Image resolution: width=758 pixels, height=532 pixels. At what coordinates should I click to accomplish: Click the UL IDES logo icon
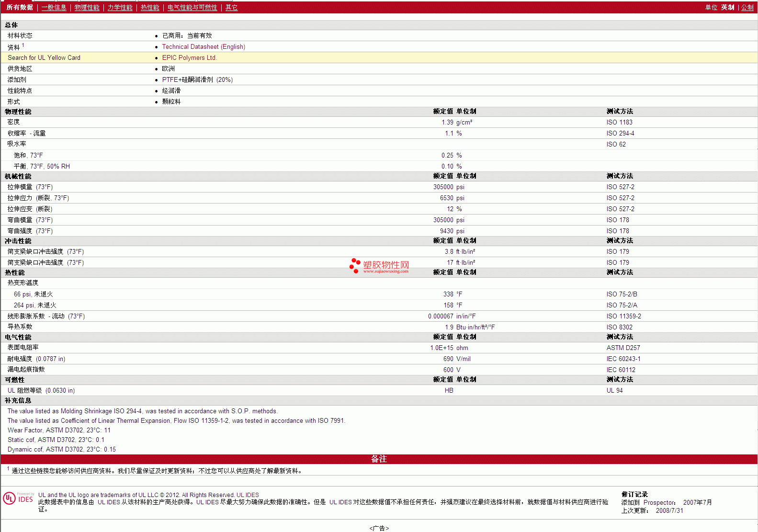click(x=18, y=498)
